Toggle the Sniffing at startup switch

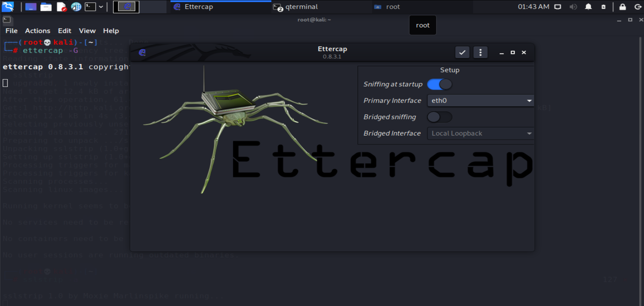[439, 84]
